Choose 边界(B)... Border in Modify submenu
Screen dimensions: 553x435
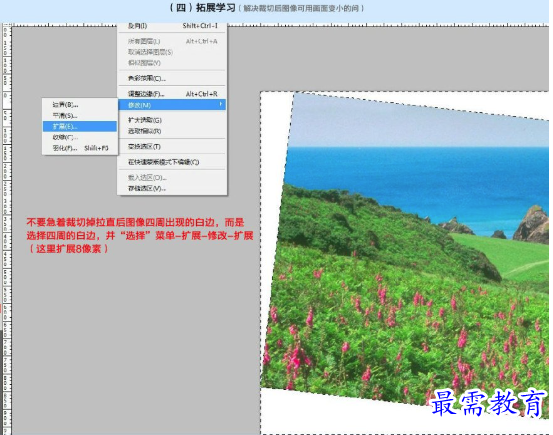(x=80, y=104)
